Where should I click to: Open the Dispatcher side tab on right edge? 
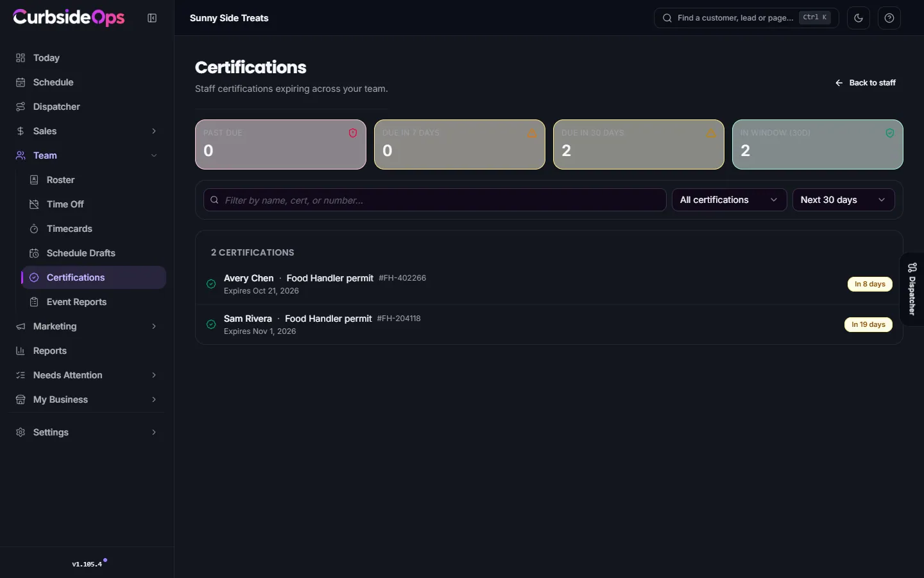point(912,289)
